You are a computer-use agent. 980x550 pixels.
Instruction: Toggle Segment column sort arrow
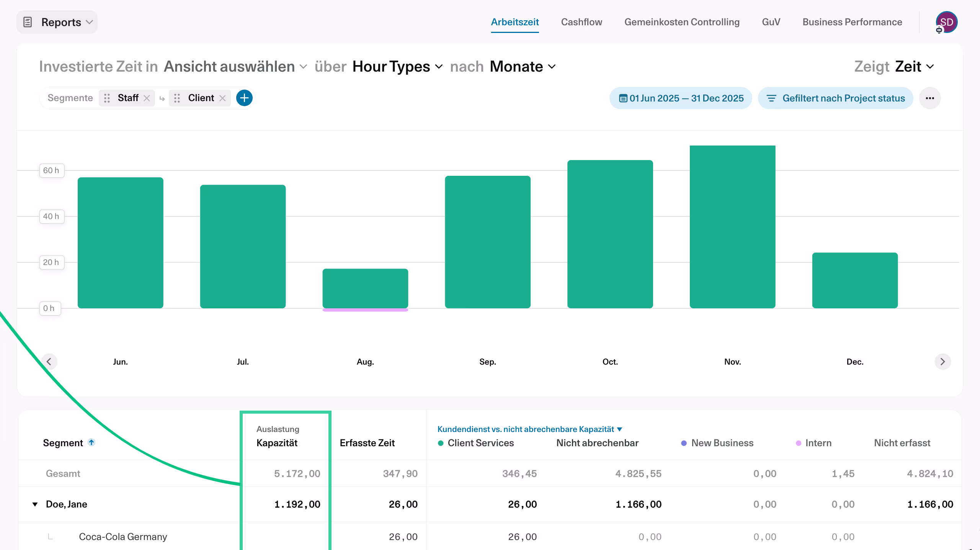(x=91, y=442)
